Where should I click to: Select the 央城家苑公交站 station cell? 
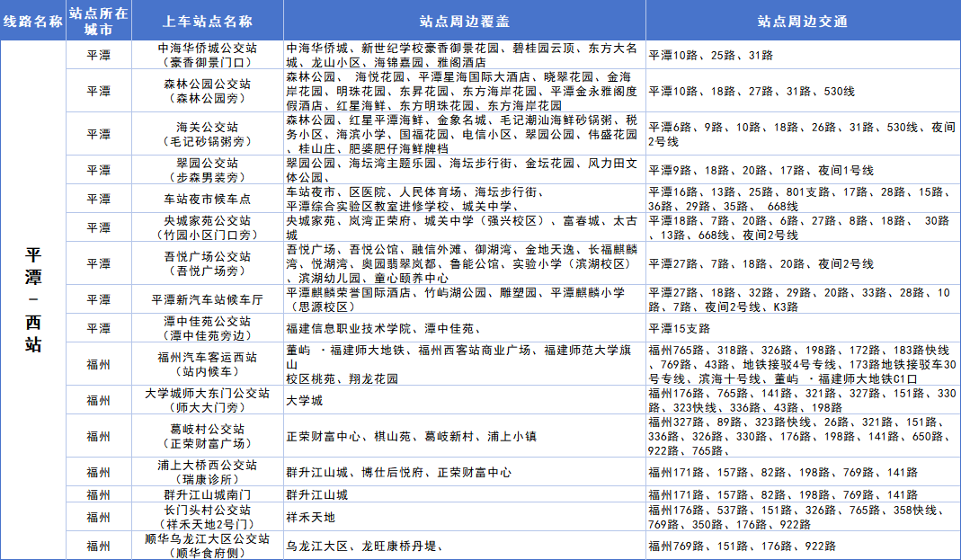[x=208, y=227]
